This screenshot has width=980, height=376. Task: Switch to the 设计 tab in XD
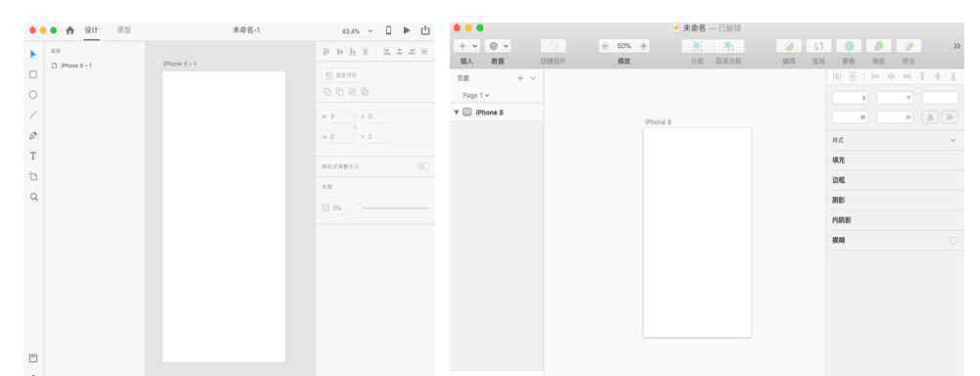click(x=92, y=30)
